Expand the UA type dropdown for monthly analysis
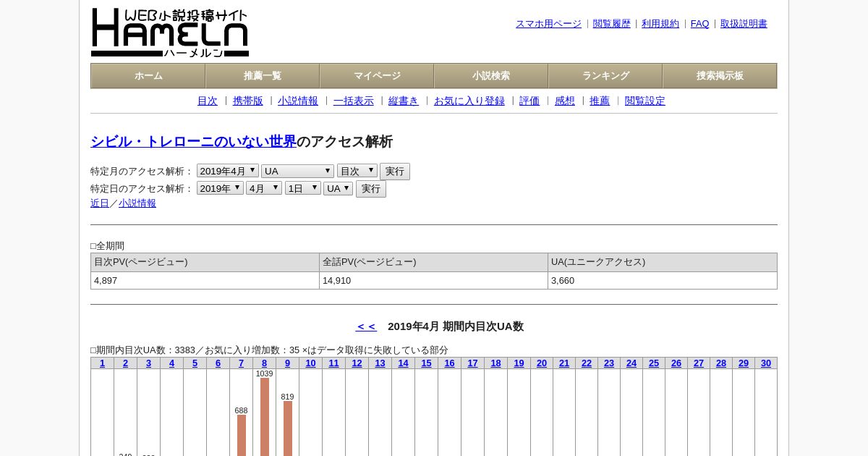 [297, 171]
